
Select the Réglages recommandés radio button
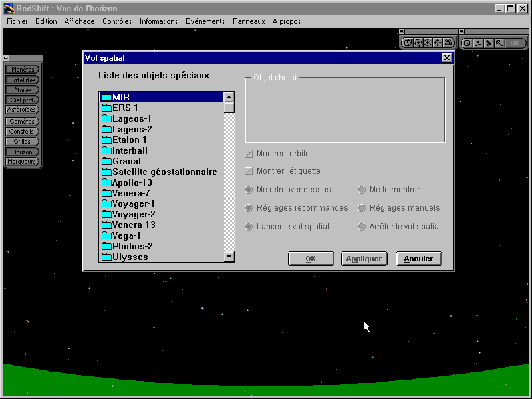click(249, 208)
